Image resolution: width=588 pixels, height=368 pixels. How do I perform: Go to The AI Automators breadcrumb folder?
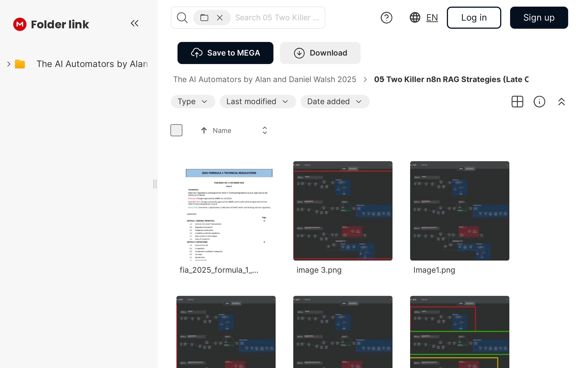tap(265, 79)
